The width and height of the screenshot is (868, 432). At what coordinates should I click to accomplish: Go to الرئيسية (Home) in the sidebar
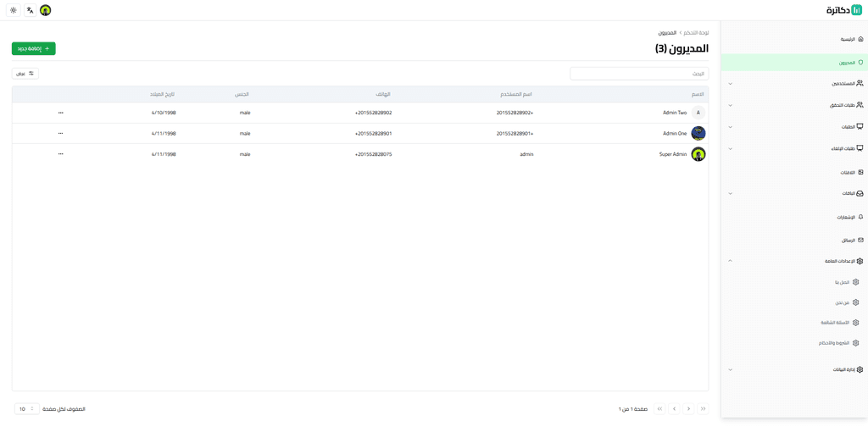coord(852,39)
